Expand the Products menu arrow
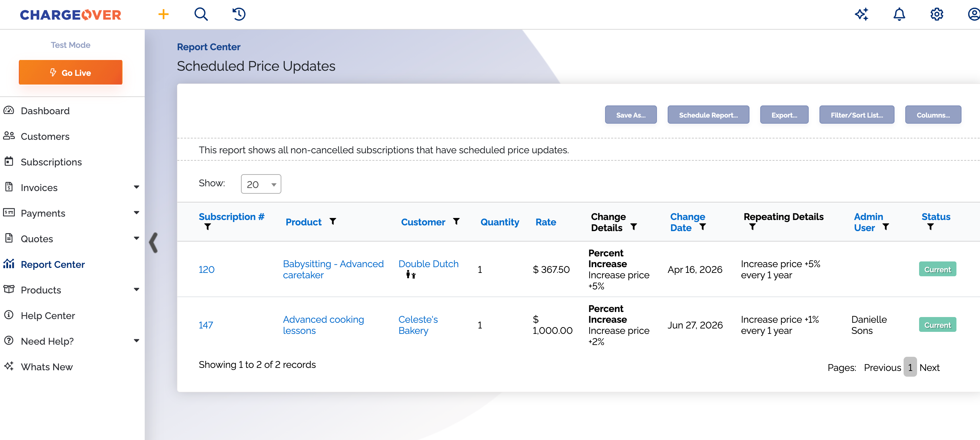Screen dimensions: 980x440 pos(136,289)
